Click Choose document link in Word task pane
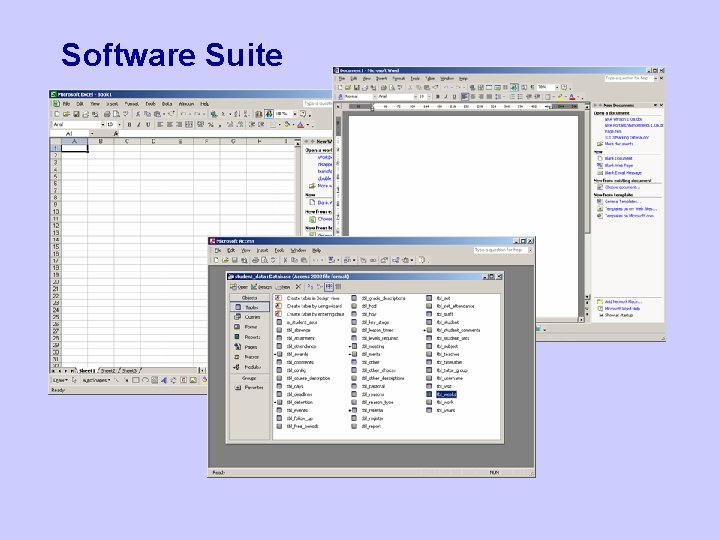 click(x=622, y=187)
